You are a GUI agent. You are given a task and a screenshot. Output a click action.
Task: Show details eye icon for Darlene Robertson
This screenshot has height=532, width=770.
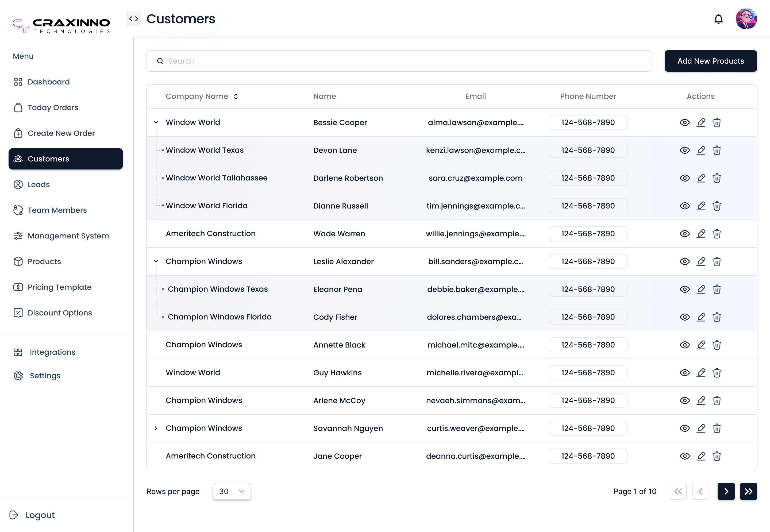(685, 178)
